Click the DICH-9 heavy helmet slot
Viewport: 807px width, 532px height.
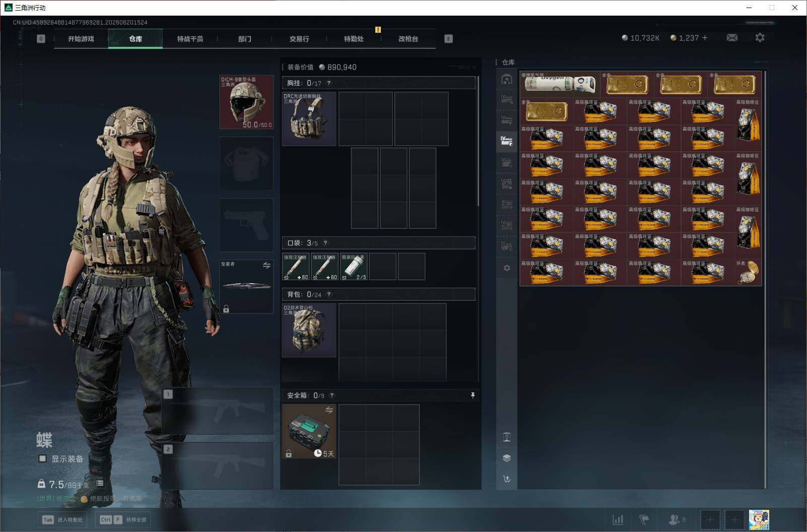(x=246, y=102)
